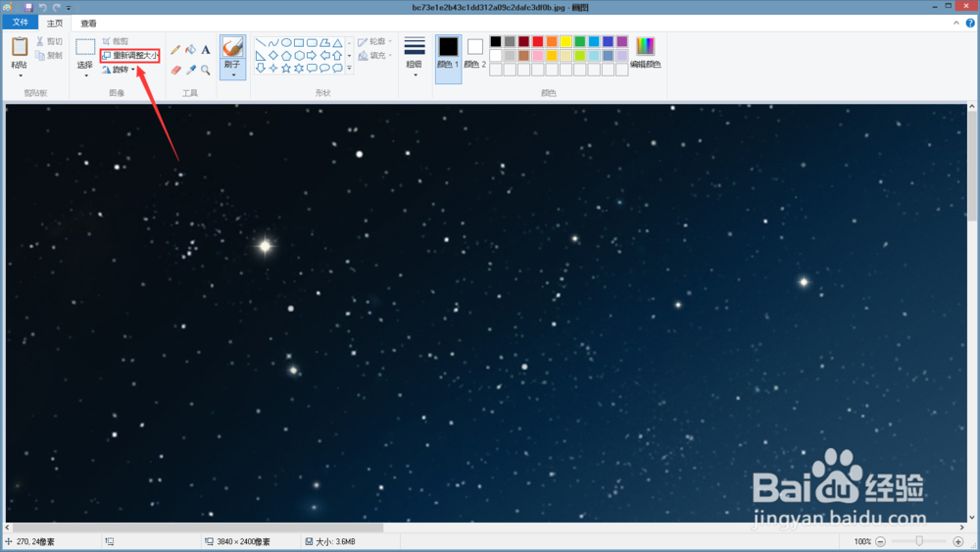Open the Brush (刷子) dropdown arrow
This screenshot has height=552, width=980.
pos(233,75)
